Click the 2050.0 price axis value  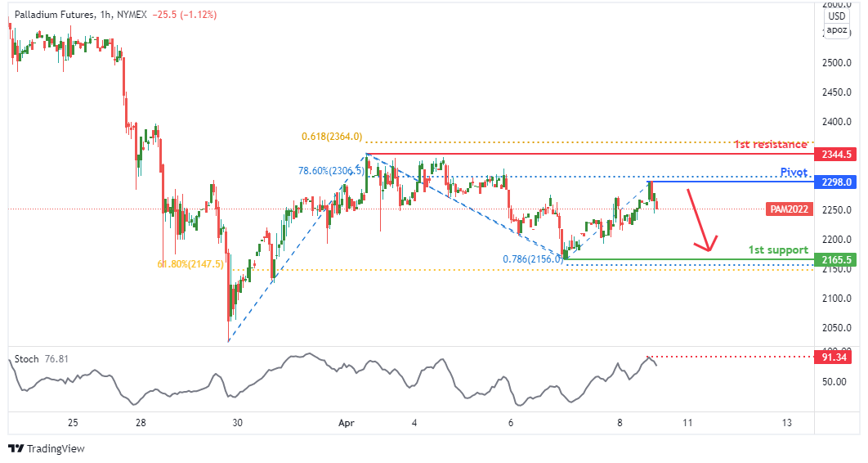(x=836, y=328)
